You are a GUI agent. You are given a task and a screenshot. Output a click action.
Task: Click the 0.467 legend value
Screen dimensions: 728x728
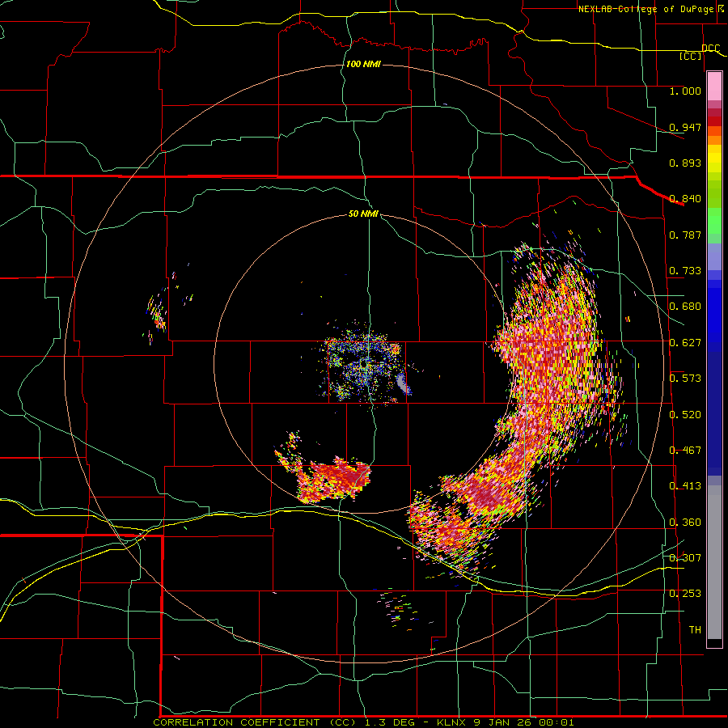pyautogui.click(x=685, y=450)
